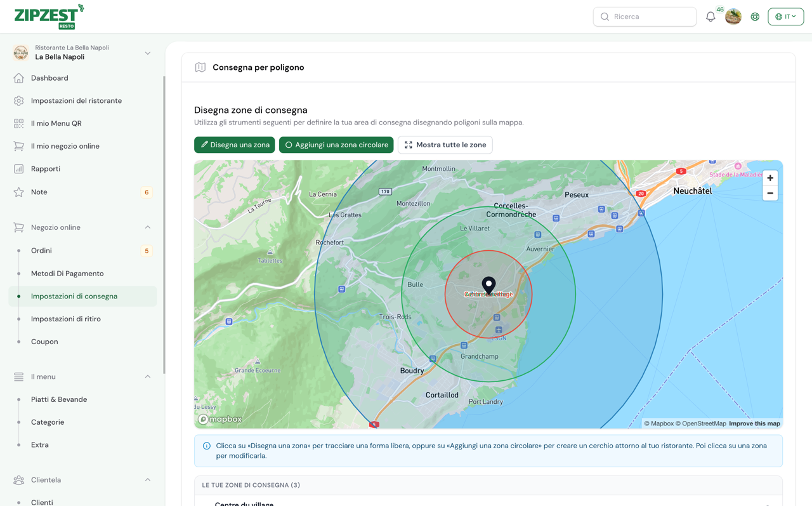Screen dimensions: 812x506
Task: Click the Rapporti chart icon
Action: click(x=19, y=169)
